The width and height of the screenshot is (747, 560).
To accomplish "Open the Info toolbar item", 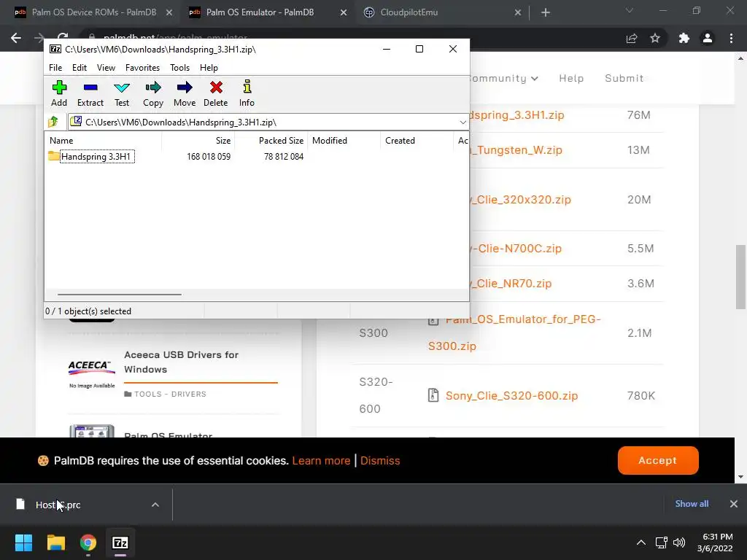I will click(247, 93).
